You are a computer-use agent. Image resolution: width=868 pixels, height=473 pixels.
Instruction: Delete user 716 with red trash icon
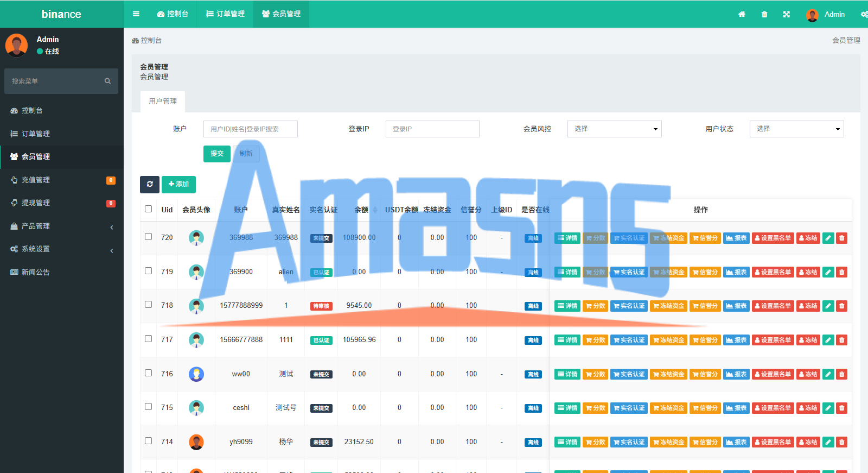[x=841, y=374]
